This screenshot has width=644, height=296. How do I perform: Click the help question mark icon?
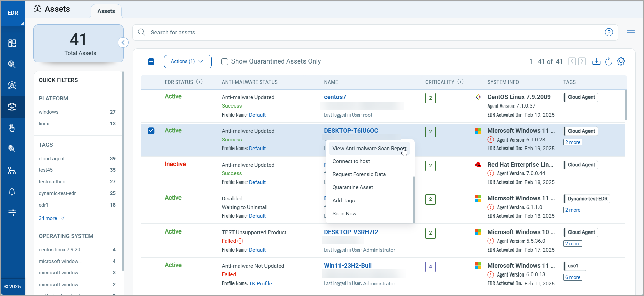pos(609,32)
